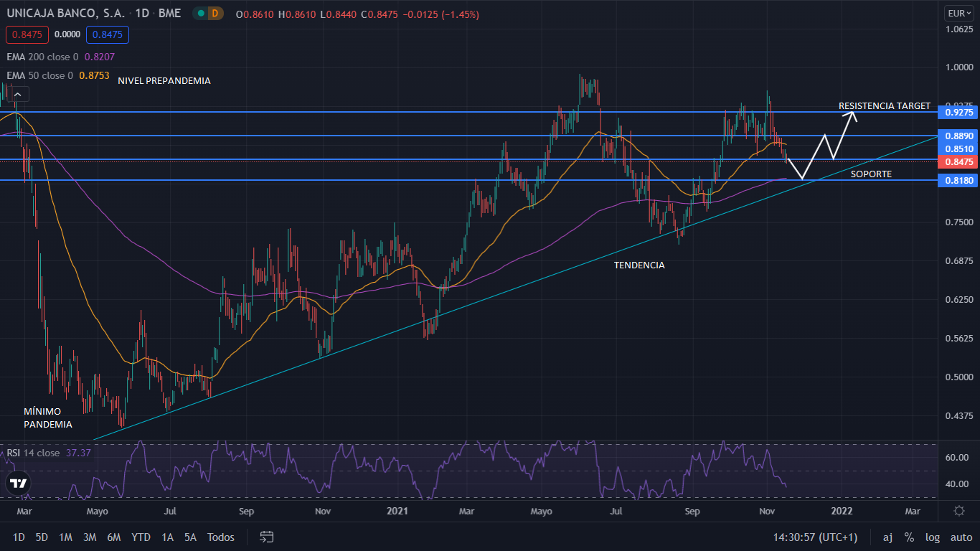The image size is (980, 551).
Task: Toggle percent scale mode
Action: point(909,537)
